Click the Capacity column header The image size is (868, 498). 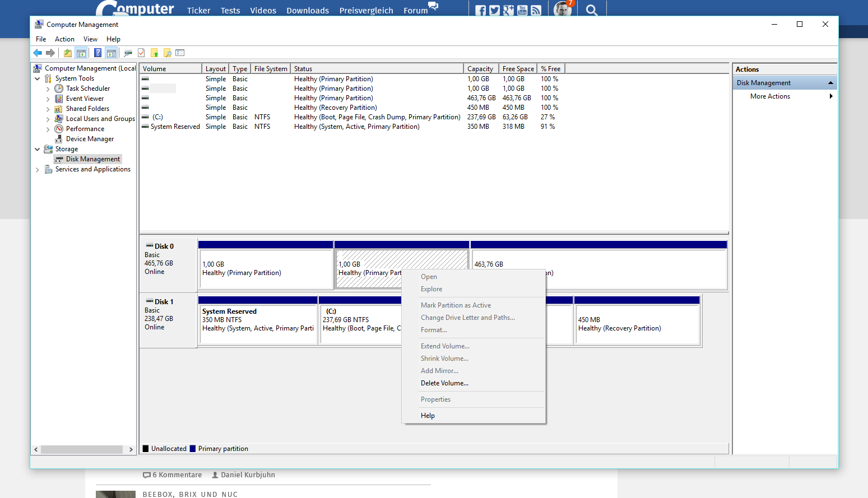click(x=481, y=69)
